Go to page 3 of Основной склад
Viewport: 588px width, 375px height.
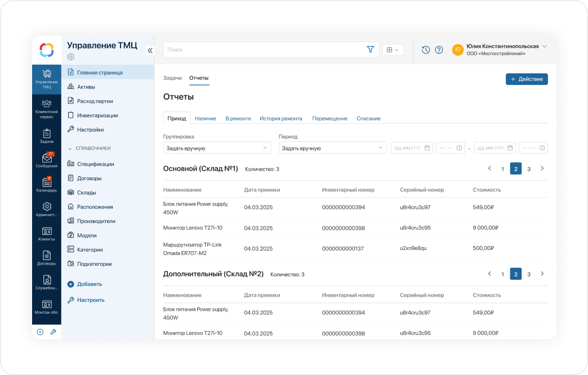point(529,168)
